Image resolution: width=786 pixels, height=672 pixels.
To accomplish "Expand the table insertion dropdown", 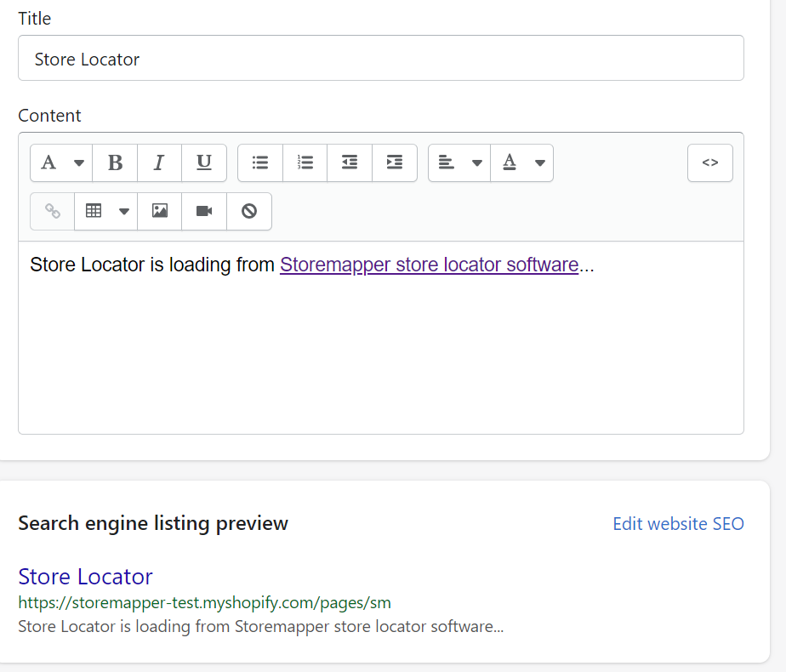I will point(105,211).
